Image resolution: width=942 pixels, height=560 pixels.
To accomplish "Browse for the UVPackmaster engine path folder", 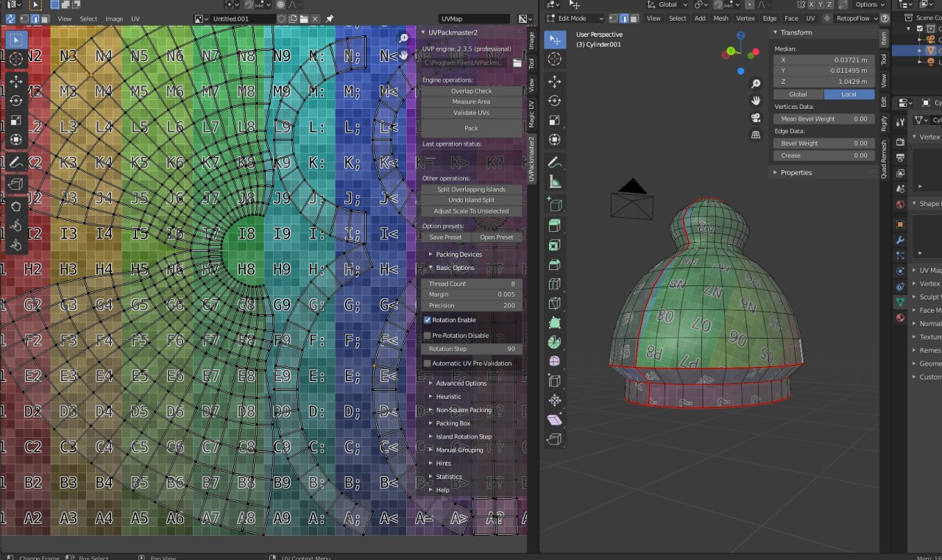I will click(517, 63).
